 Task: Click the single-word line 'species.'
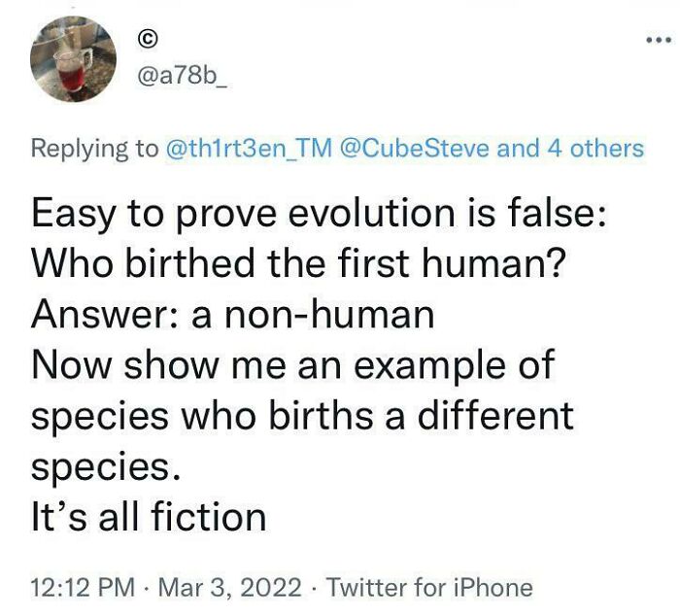(106, 465)
